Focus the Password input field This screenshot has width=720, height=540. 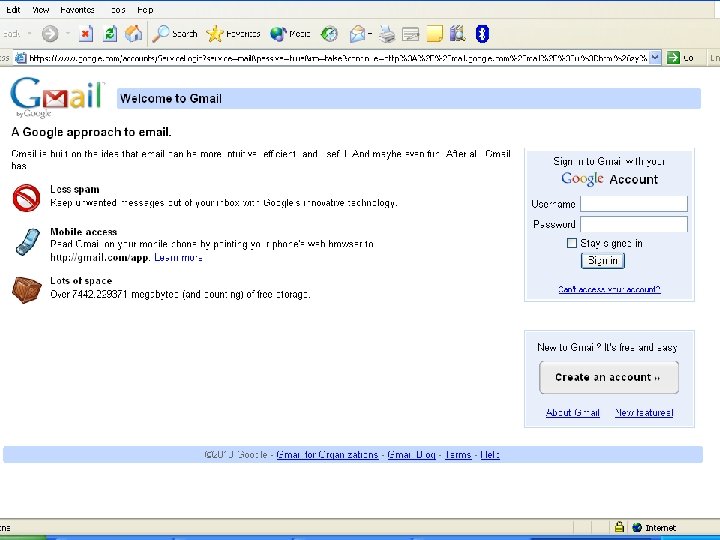pos(634,224)
